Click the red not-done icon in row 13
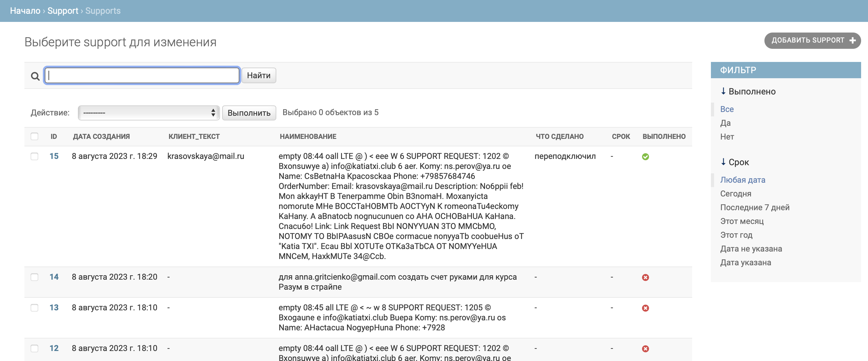The height and width of the screenshot is (361, 868). (x=645, y=308)
